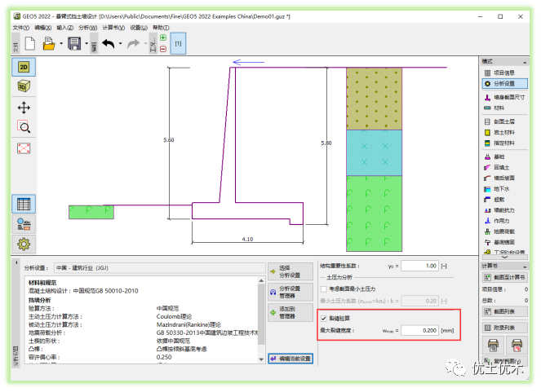Screen dimensions: 541x392
Task: Click the chevron below the mode list
Action: pyautogui.click(x=504, y=258)
